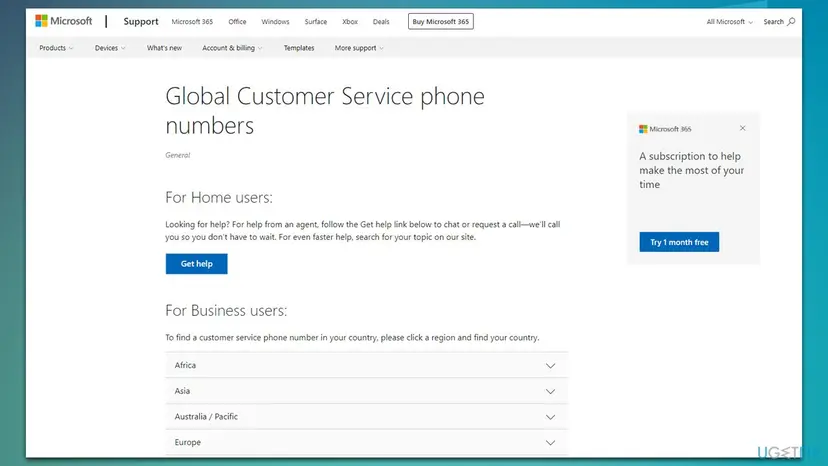Open the Support home link
The image size is (828, 466).
click(x=140, y=22)
